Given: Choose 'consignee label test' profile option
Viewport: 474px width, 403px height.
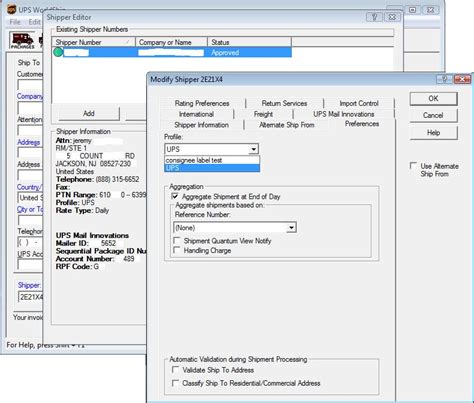Looking at the screenshot, I should click(x=212, y=160).
